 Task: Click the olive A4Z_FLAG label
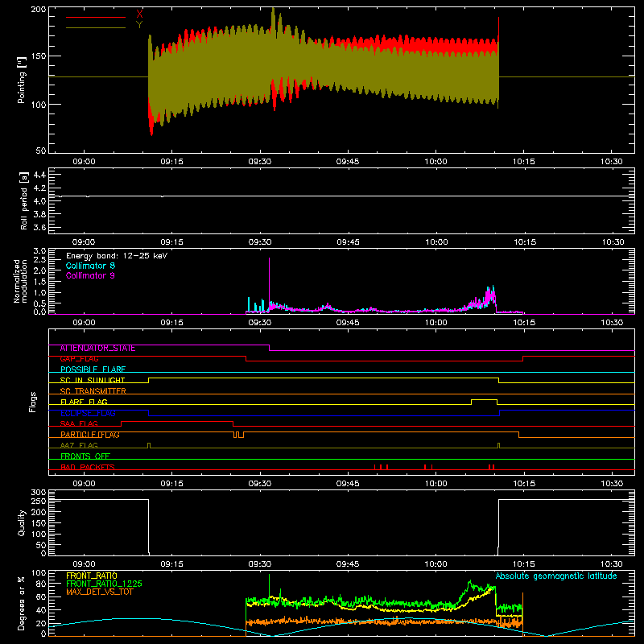79,445
